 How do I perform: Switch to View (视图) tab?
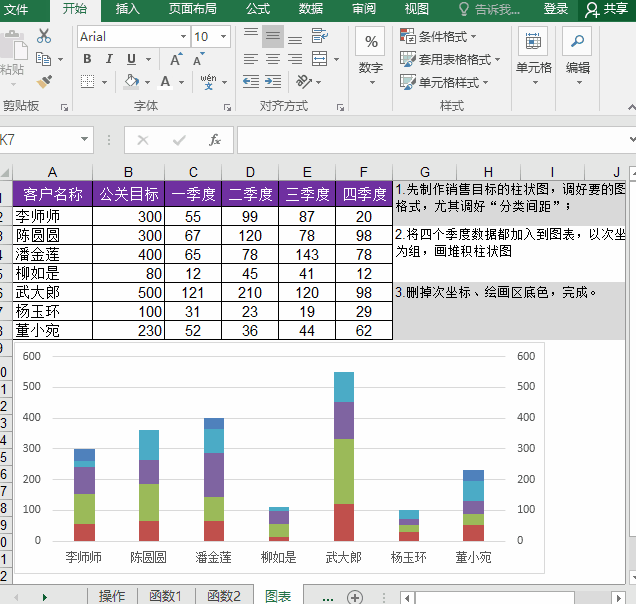point(417,9)
